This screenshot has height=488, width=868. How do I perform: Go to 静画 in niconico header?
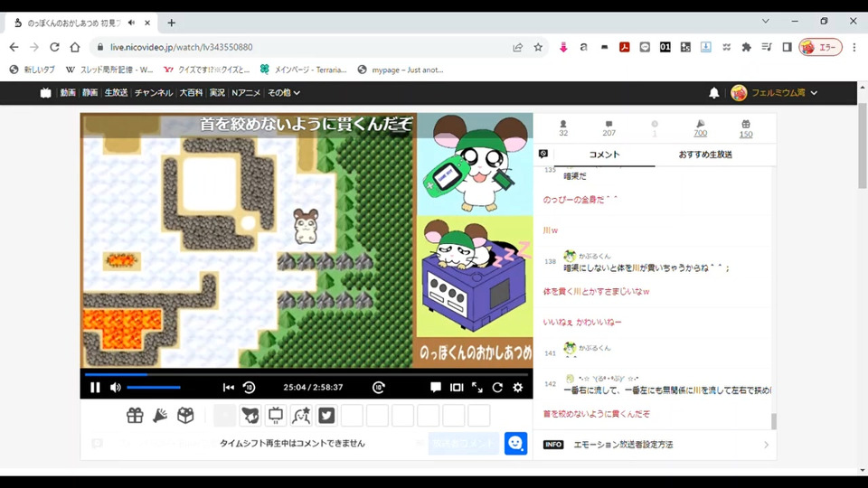90,93
